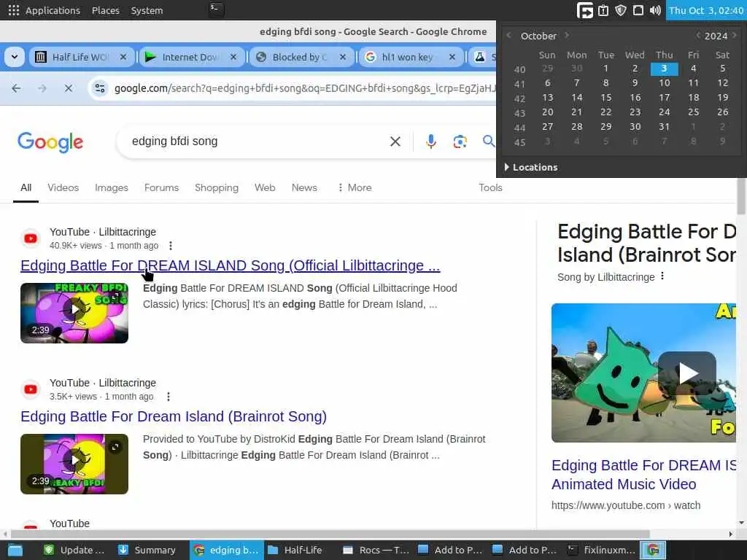The height and width of the screenshot is (560, 747).
Task: Select the Images search filter
Action: click(112, 187)
